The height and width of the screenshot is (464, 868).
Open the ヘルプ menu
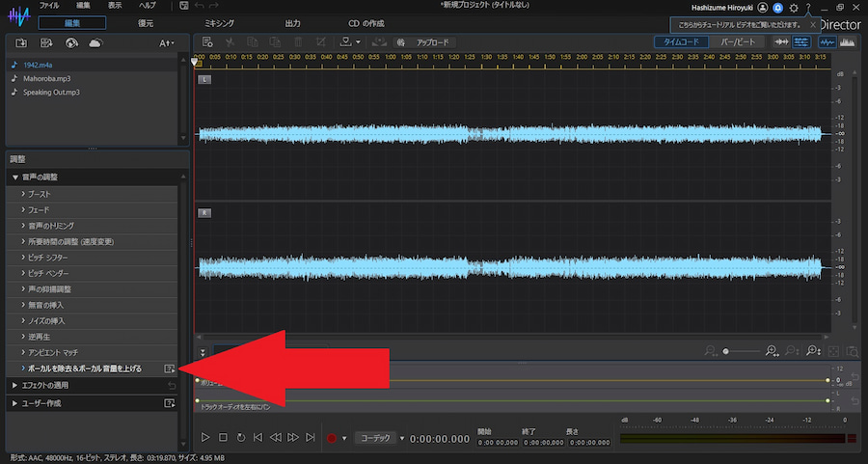(148, 6)
